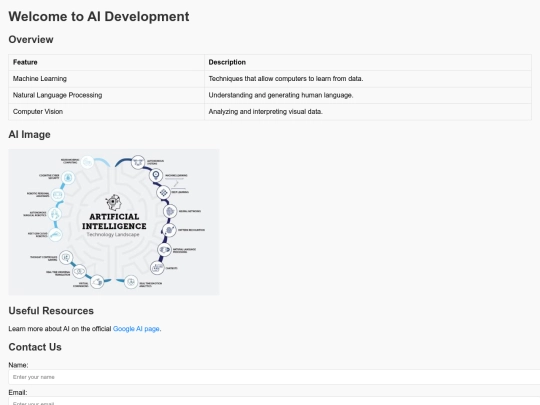Click the head-with-eye icon above 'Artificial Intelligence'
540x405 pixels.
pyautogui.click(x=114, y=202)
